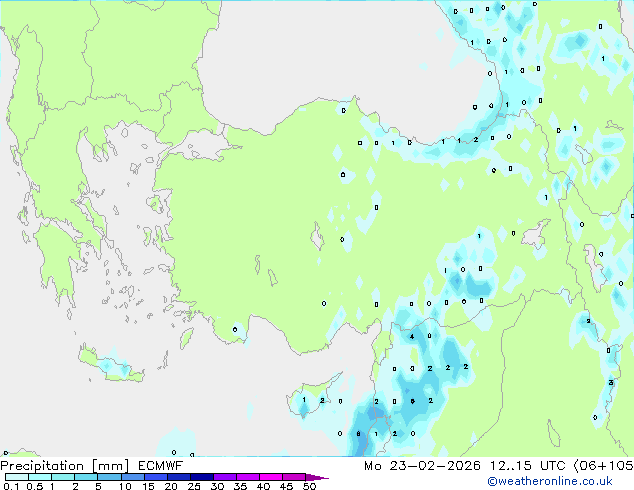Select the 0.1–0.5 mm legend color swatch
The height and width of the screenshot is (490, 634).
tap(17, 477)
